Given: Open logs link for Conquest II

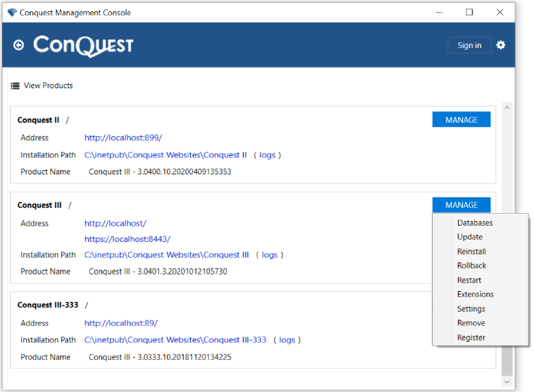Looking at the screenshot, I should [x=267, y=156].
